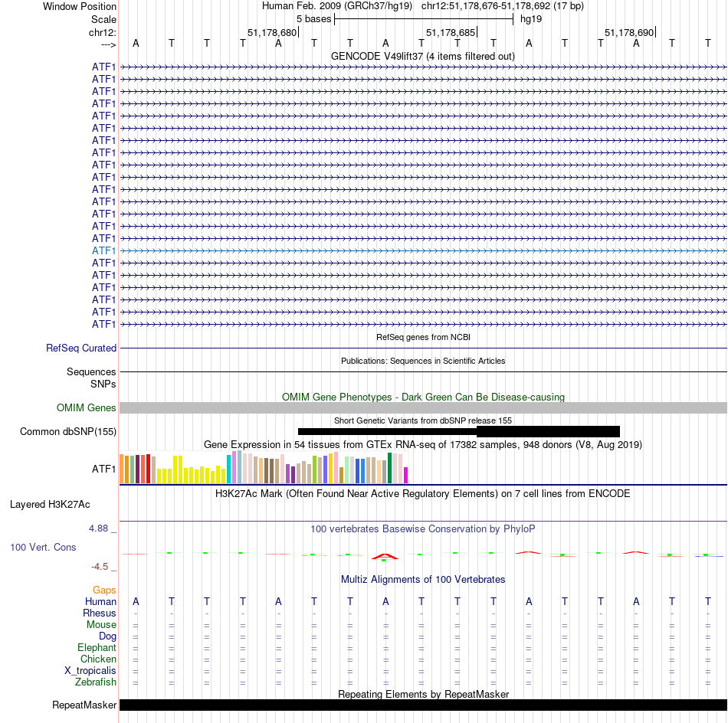Open the Repeating Elements by RepeatMasker title
The width and height of the screenshot is (728, 723).
[423, 694]
